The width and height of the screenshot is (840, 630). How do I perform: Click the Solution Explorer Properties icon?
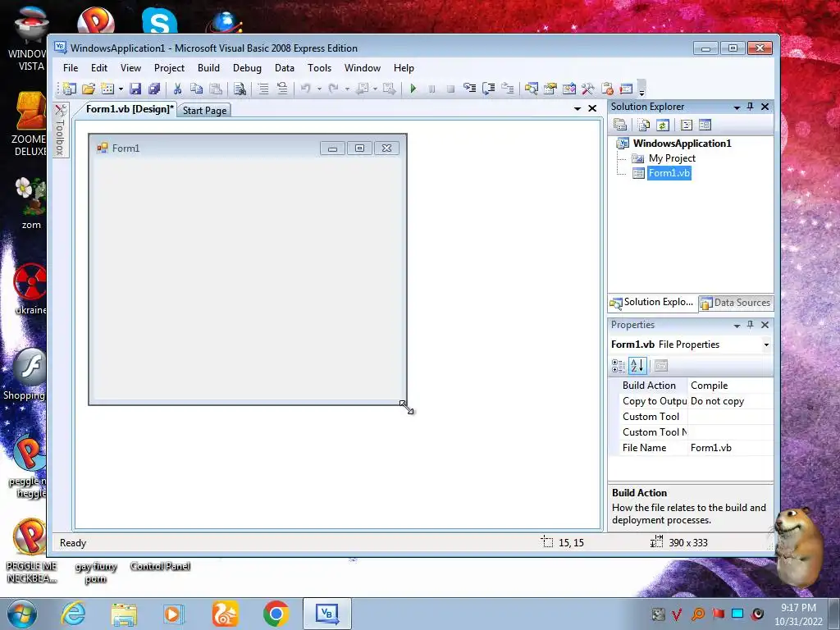point(620,125)
